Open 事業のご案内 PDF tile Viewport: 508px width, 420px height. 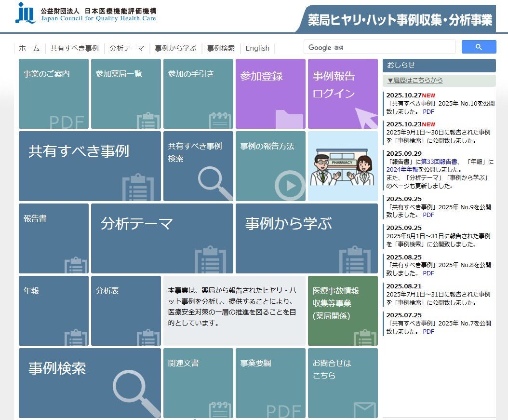click(x=53, y=94)
